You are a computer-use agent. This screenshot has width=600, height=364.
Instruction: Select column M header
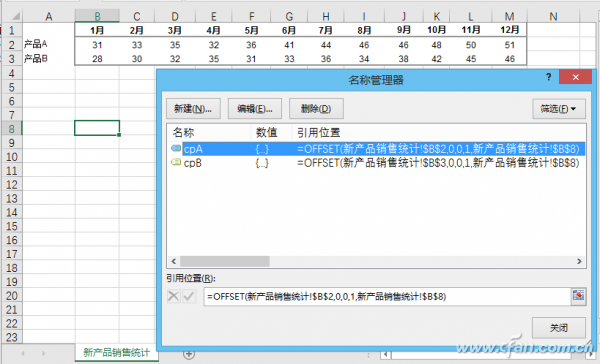tap(509, 16)
